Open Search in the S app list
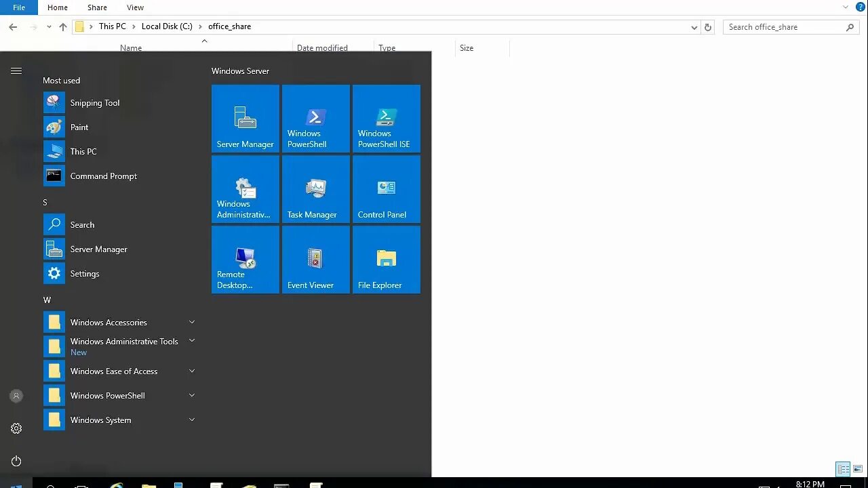 click(x=121, y=225)
